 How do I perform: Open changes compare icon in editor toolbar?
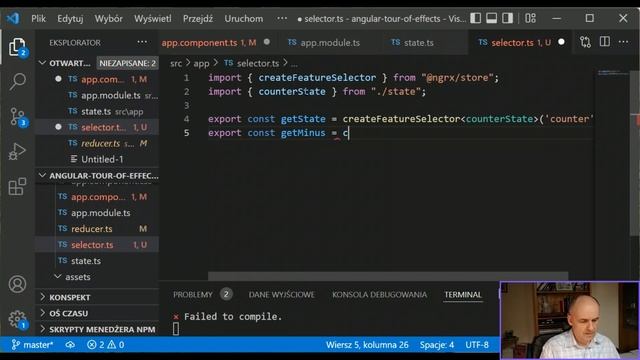click(585, 42)
